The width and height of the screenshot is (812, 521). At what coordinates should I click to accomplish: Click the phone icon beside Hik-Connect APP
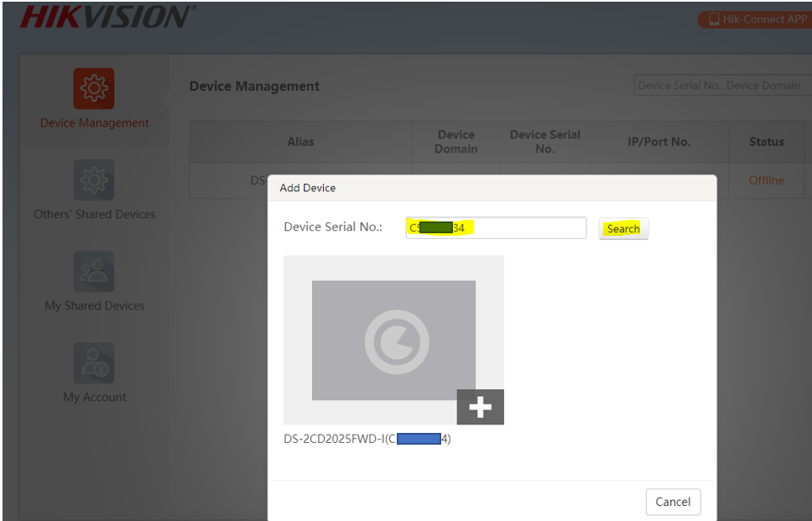[x=714, y=19]
